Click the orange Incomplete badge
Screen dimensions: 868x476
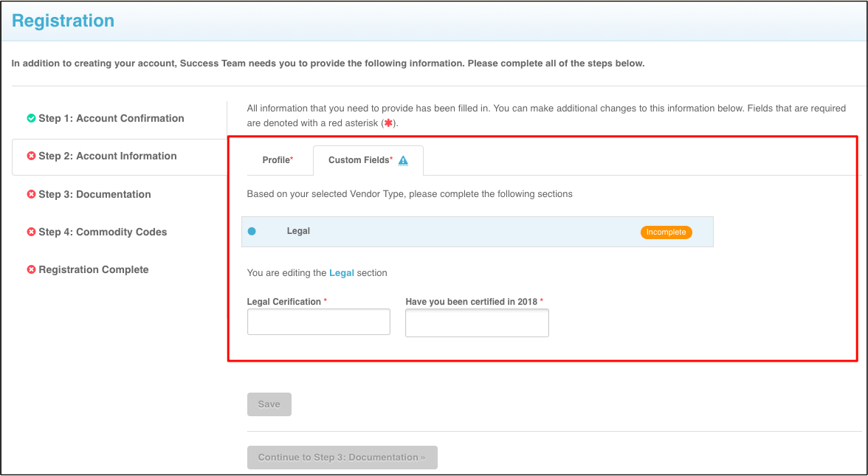click(666, 232)
